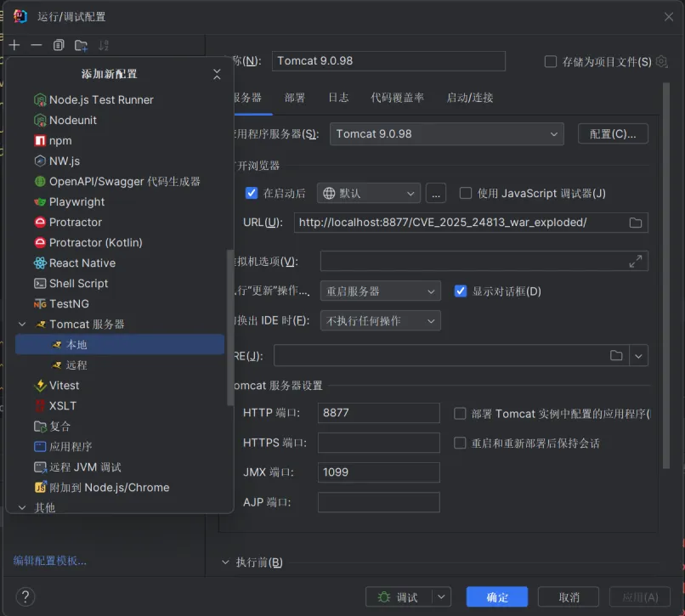
Task: Click the JMX 端口 field with 1099
Action: [x=378, y=472]
